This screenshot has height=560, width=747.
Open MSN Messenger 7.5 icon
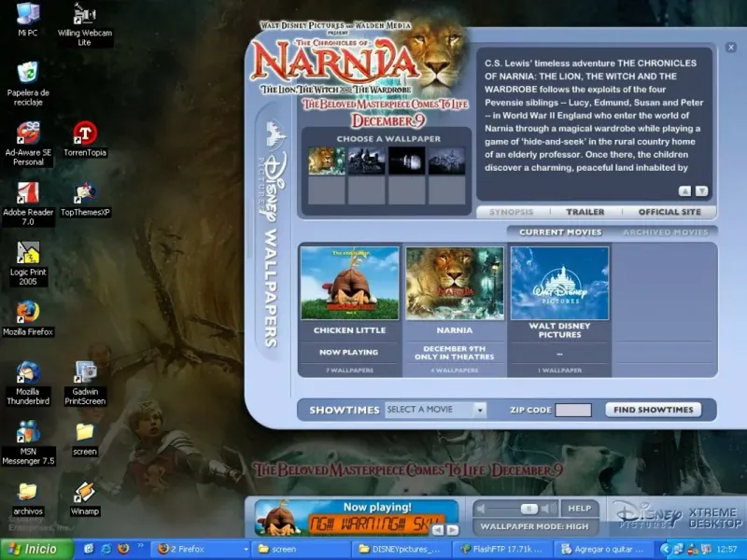click(28, 442)
